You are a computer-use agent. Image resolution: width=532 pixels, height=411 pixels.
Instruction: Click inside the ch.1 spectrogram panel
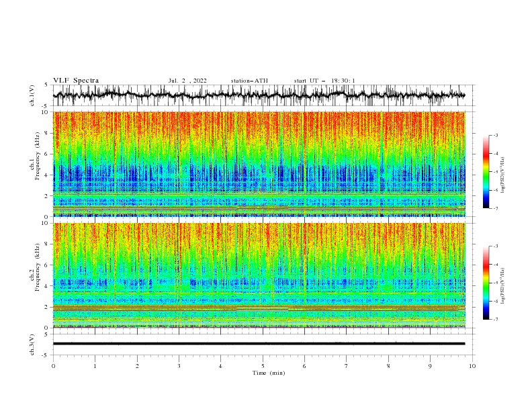pyautogui.click(x=259, y=164)
